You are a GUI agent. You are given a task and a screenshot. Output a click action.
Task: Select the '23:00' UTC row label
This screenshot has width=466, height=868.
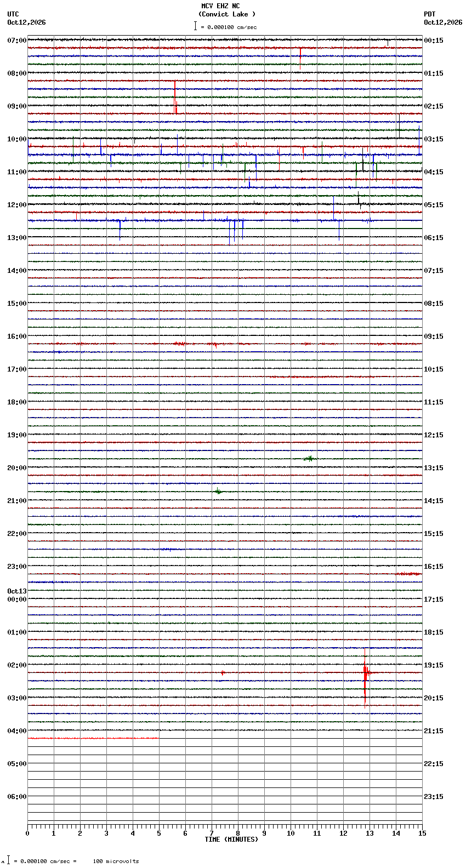pos(17,567)
